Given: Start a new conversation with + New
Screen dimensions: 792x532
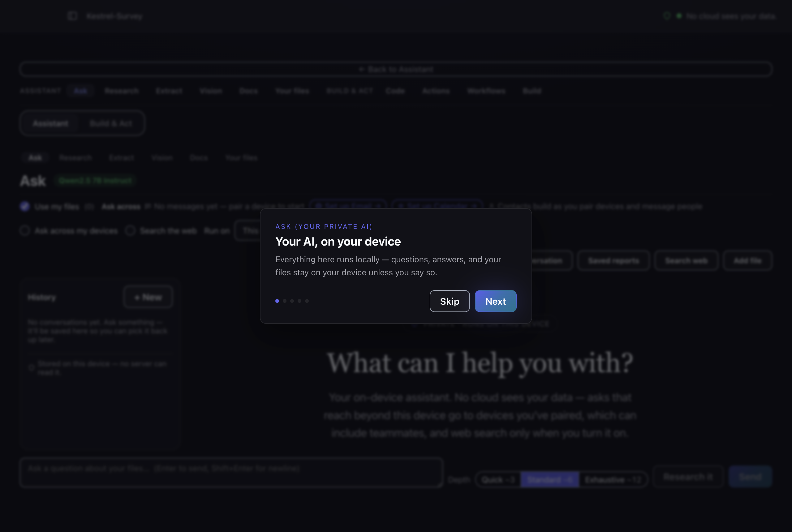Looking at the screenshot, I should point(148,297).
